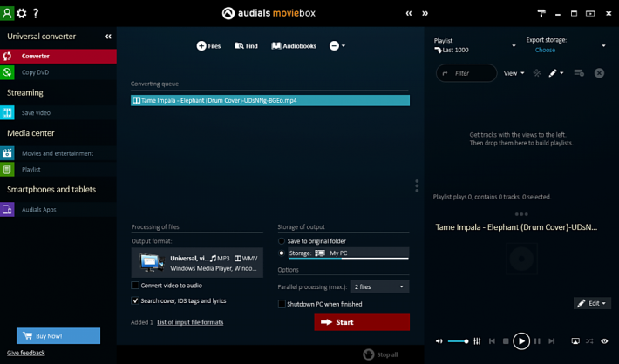
Task: Open the pencil edit dropdown in playlist toolbar
Action: (555, 73)
